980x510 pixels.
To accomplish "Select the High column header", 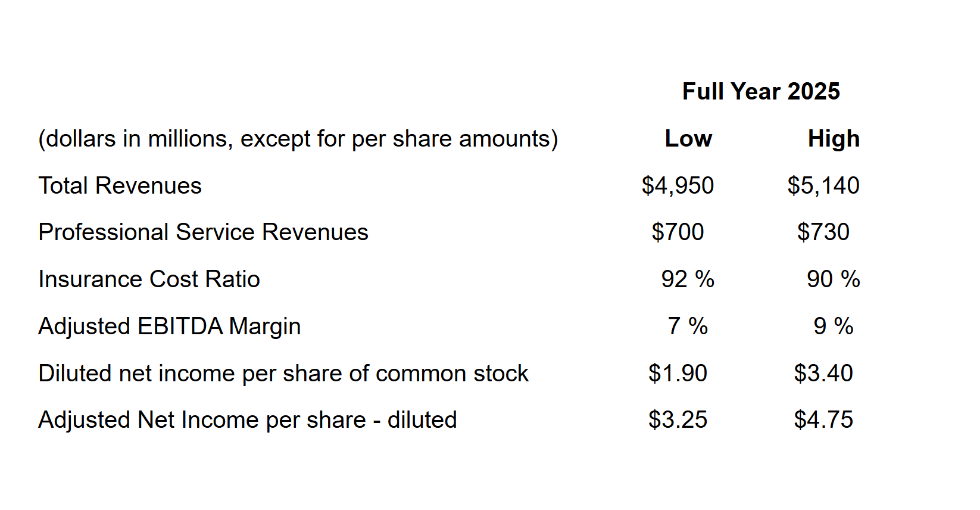I will pos(834,139).
